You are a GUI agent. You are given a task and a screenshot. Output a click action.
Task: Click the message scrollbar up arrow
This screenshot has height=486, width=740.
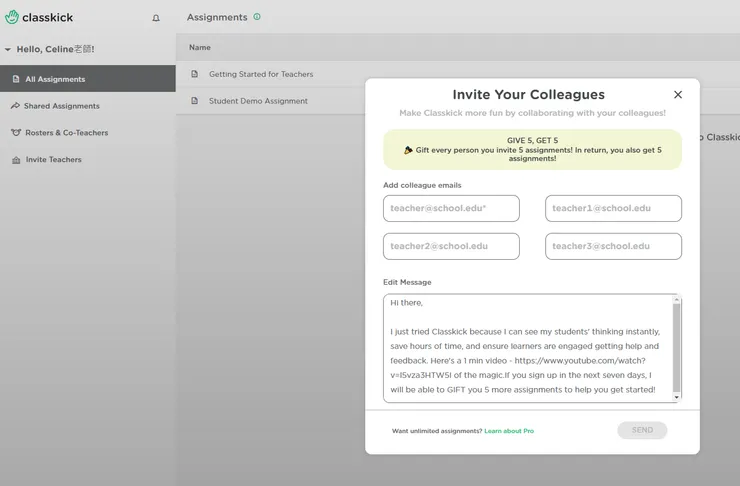[x=676, y=300]
